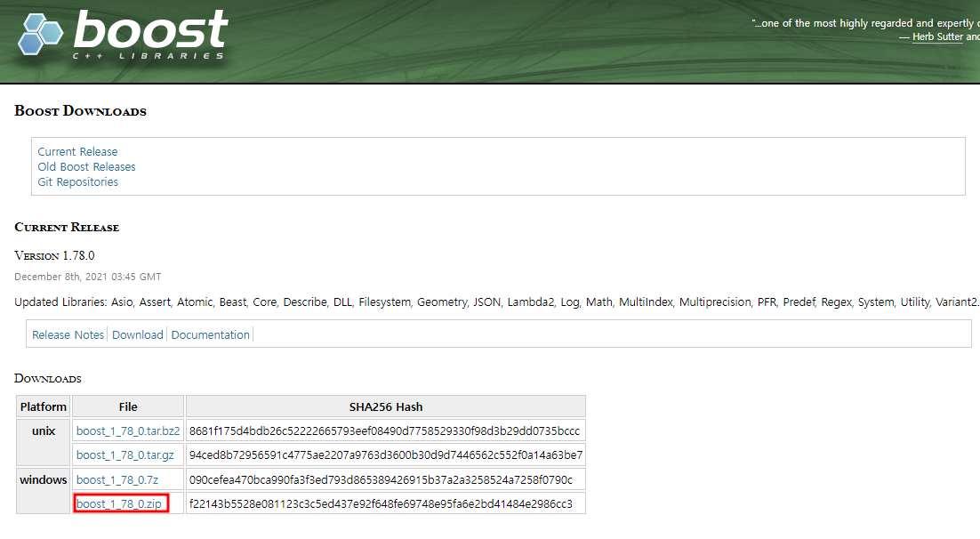Click the Boost Downloads page heading

[x=80, y=111]
